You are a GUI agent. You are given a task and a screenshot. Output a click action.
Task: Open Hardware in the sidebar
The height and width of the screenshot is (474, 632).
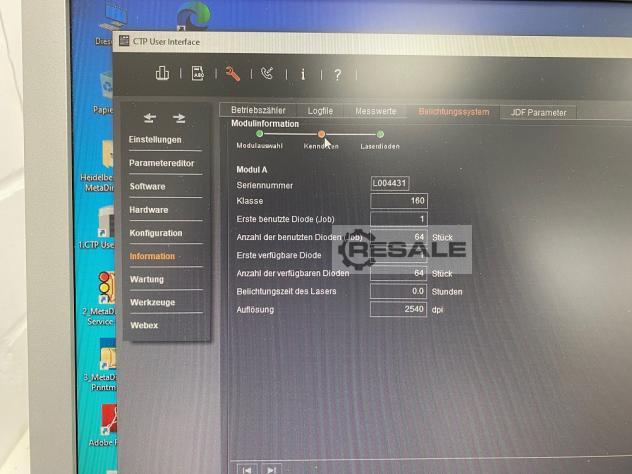tap(149, 210)
